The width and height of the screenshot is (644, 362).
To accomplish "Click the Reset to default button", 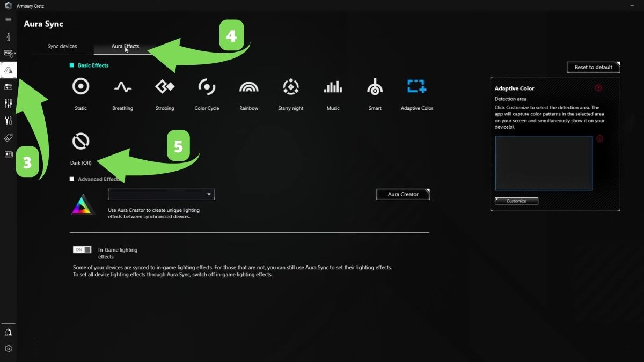I will 594,67.
